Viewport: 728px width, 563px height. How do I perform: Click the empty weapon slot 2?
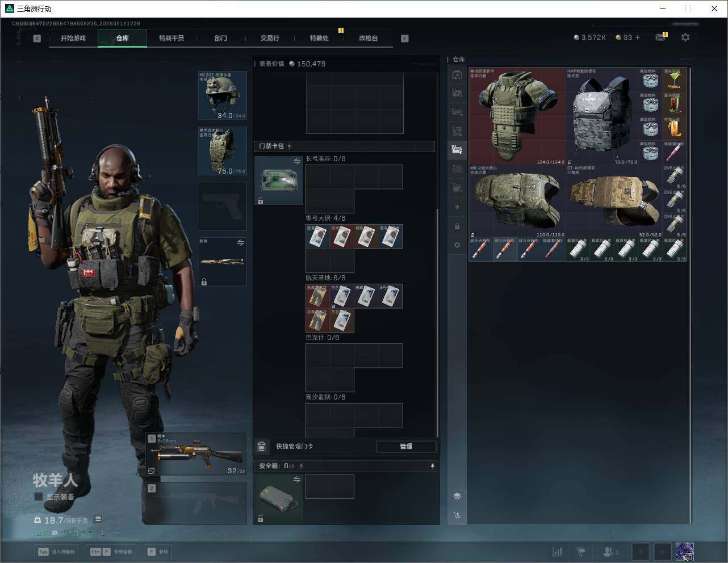(196, 503)
